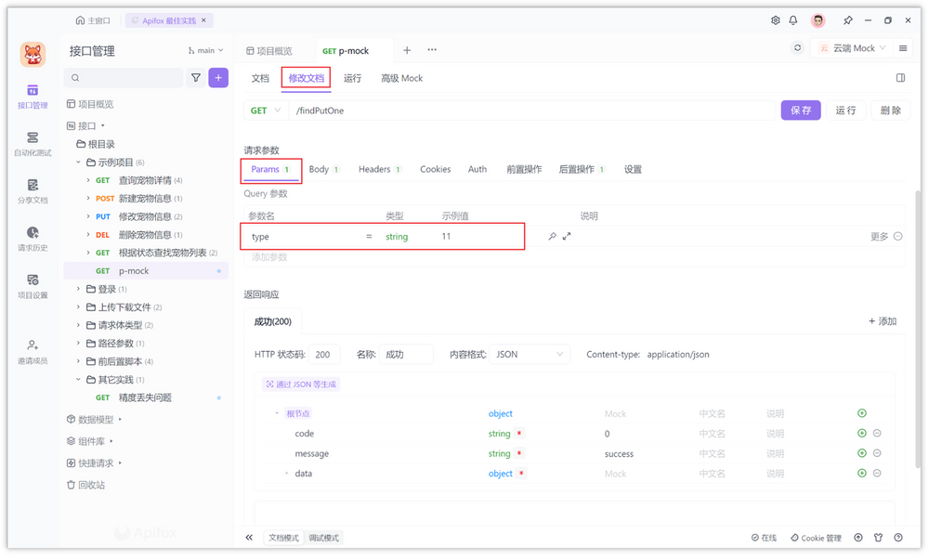The image size is (929, 560).
Task: Click 通过 JSON 等生成 link
Action: pyautogui.click(x=302, y=383)
